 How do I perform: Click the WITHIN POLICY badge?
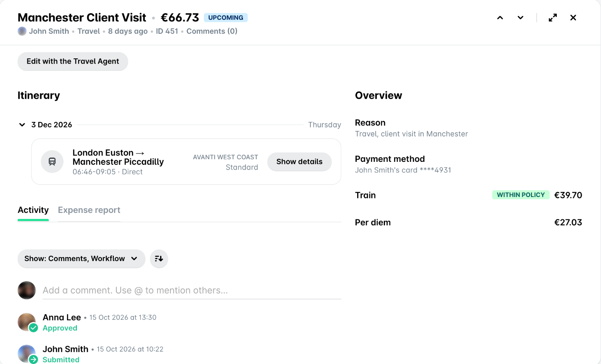[521, 195]
